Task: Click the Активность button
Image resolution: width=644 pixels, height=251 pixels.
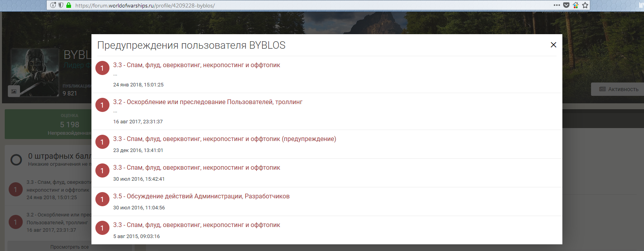Action: [618, 89]
